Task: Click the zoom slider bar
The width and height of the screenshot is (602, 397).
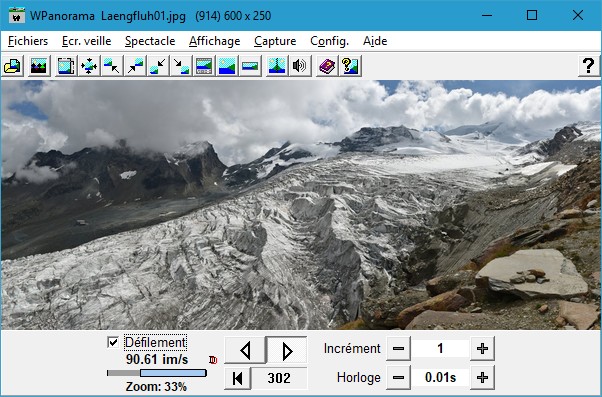Action: (x=157, y=373)
